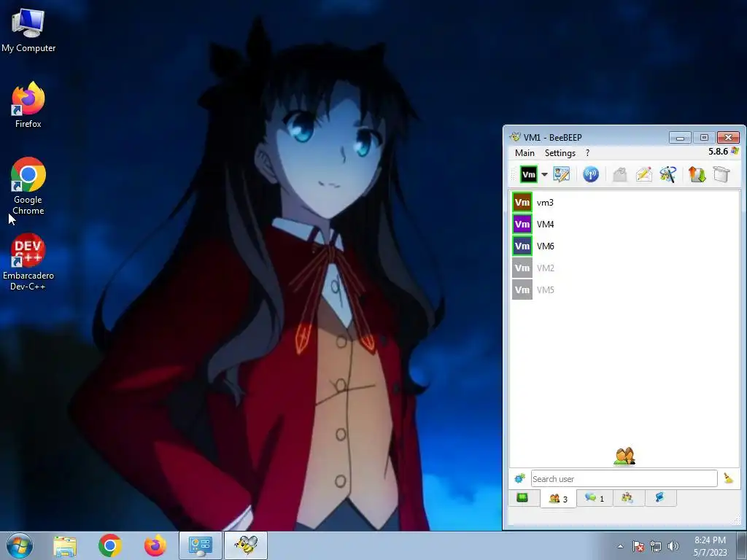Switch to the groups tab
This screenshot has width=747, height=560.
point(627,498)
